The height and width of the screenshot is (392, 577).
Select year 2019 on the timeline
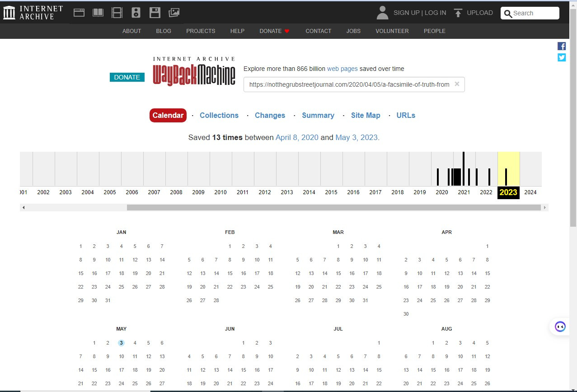pyautogui.click(x=420, y=192)
